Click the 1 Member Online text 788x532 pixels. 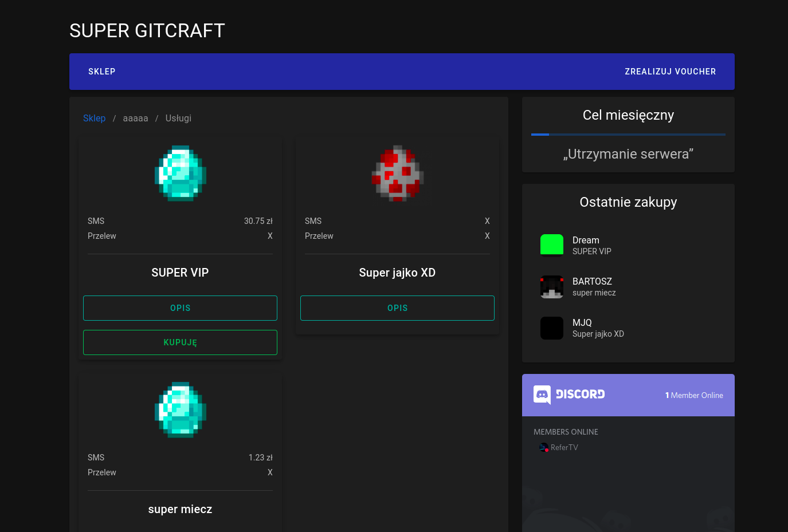694,395
